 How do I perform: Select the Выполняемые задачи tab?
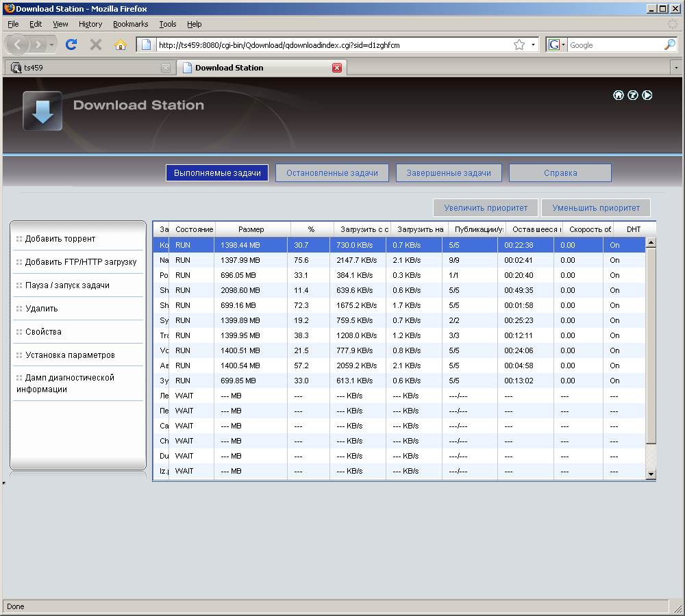point(217,173)
